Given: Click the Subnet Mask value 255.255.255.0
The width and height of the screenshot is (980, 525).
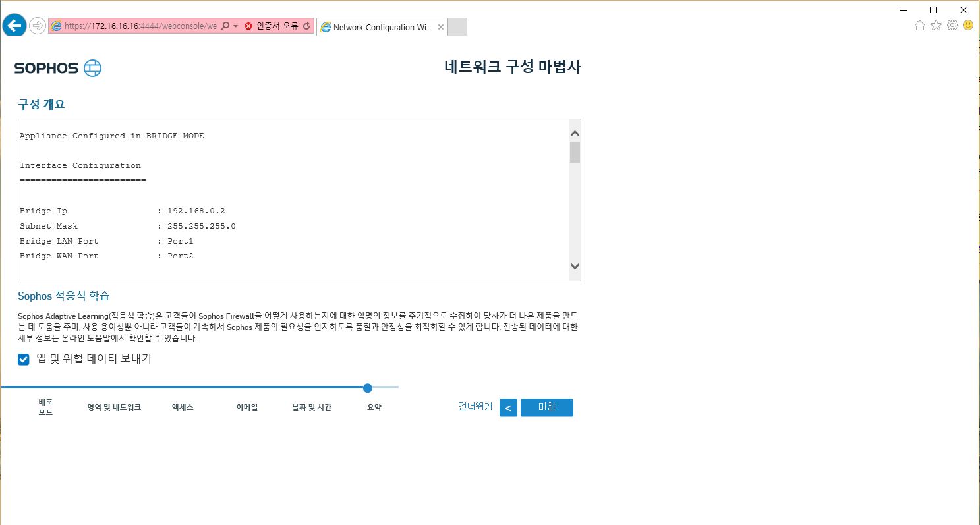Looking at the screenshot, I should [x=202, y=226].
